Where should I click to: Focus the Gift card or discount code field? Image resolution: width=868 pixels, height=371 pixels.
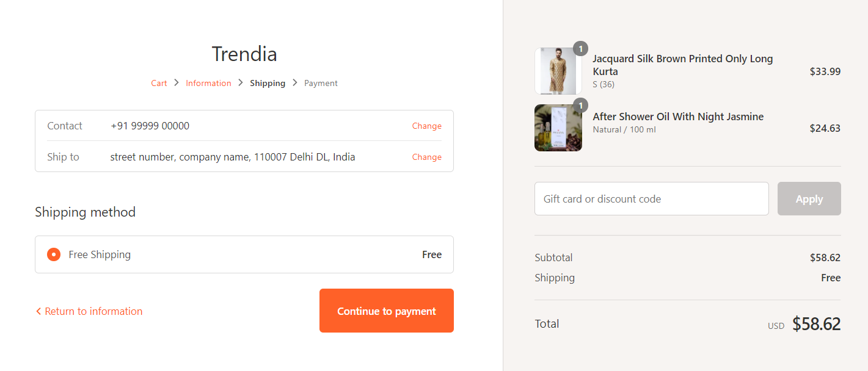[652, 198]
